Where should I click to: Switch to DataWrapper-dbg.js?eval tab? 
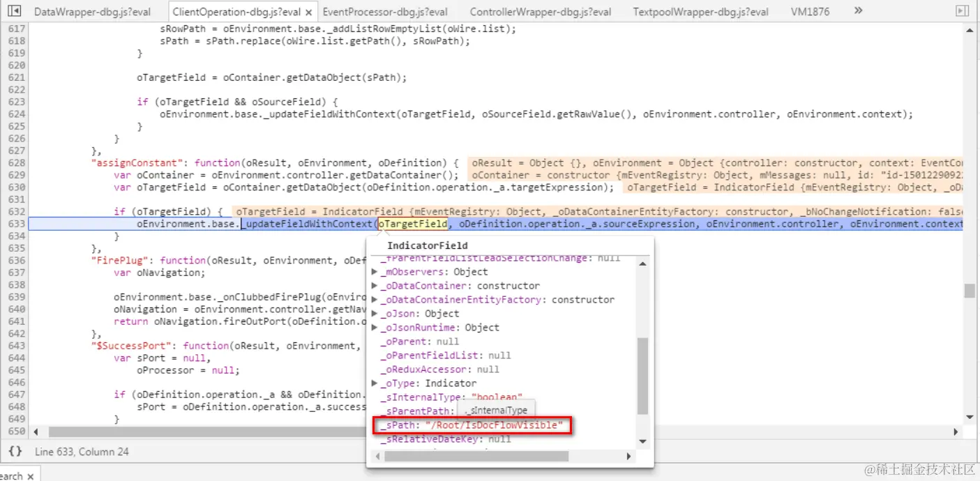point(92,12)
